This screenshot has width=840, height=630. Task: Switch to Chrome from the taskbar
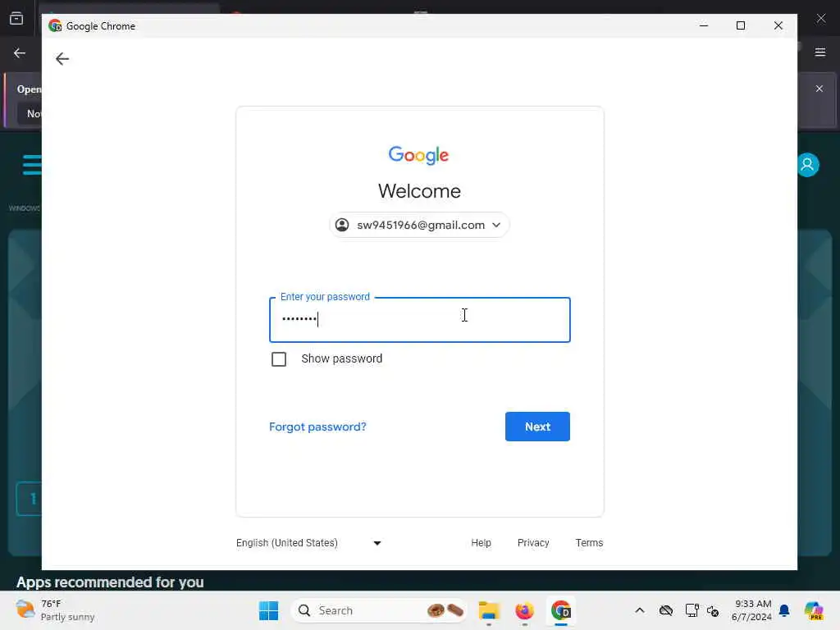coord(561,610)
